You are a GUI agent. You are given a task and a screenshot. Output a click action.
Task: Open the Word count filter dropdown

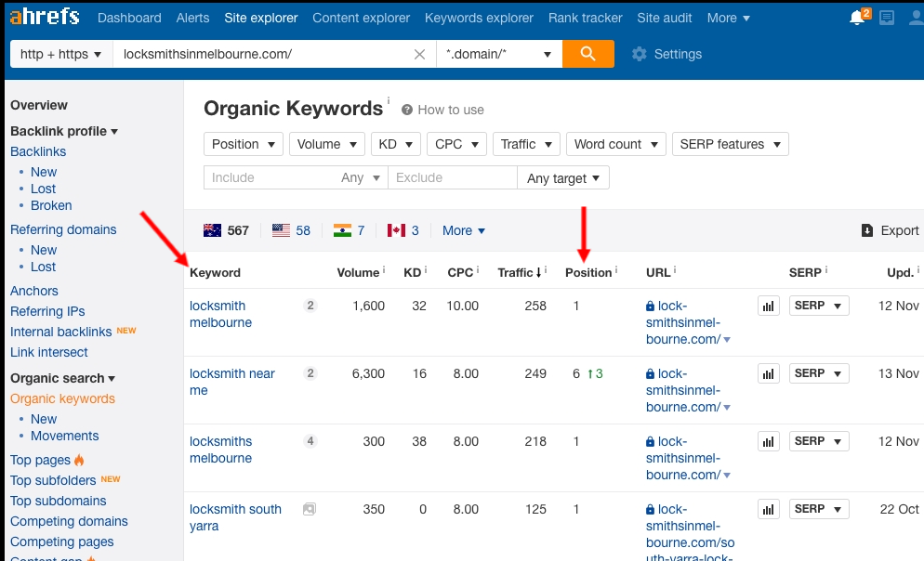[615, 144]
